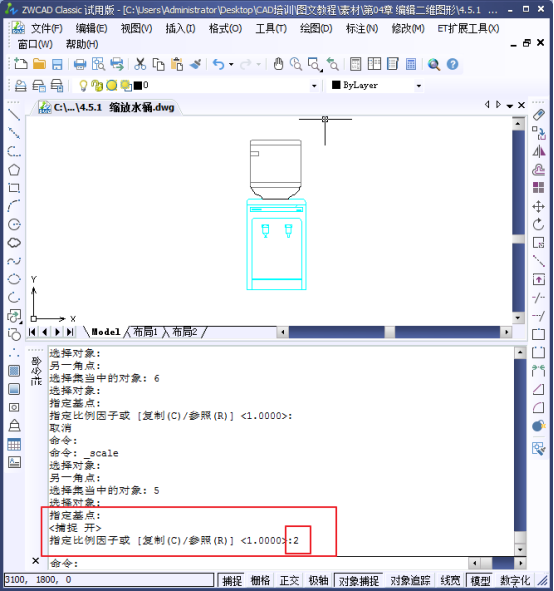The height and width of the screenshot is (591, 554).
Task: Toggle 极轴 polar tracking
Action: click(x=318, y=580)
